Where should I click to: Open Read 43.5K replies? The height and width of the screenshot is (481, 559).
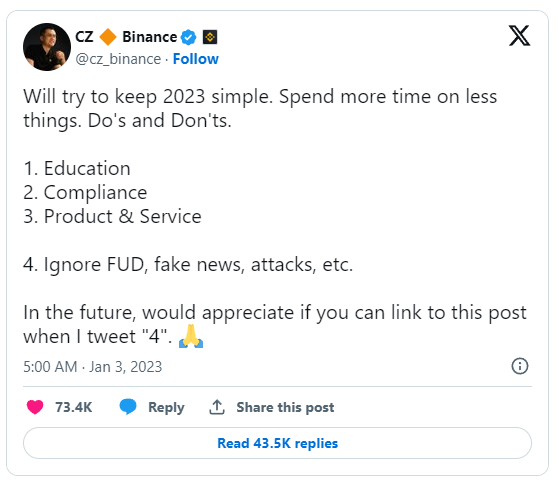click(277, 443)
